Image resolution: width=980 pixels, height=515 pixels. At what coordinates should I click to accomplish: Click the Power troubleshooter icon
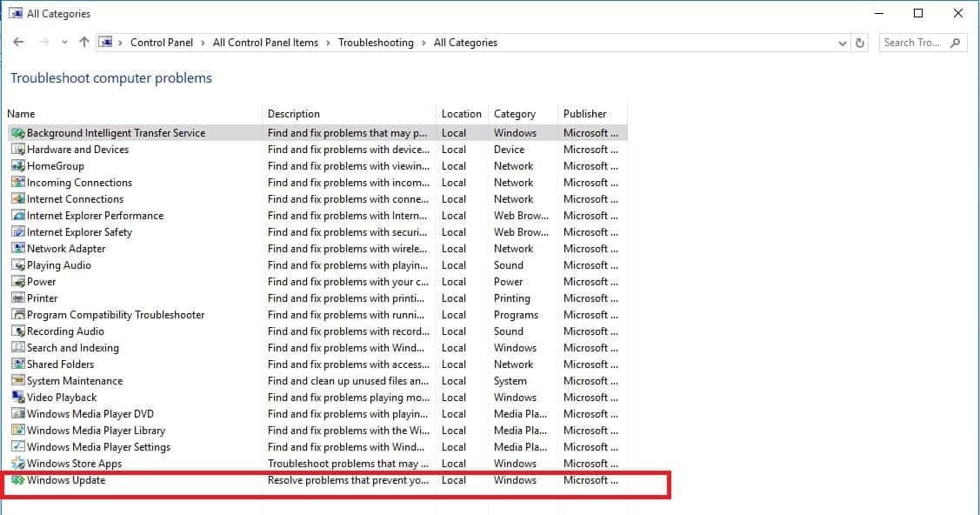coord(18,282)
